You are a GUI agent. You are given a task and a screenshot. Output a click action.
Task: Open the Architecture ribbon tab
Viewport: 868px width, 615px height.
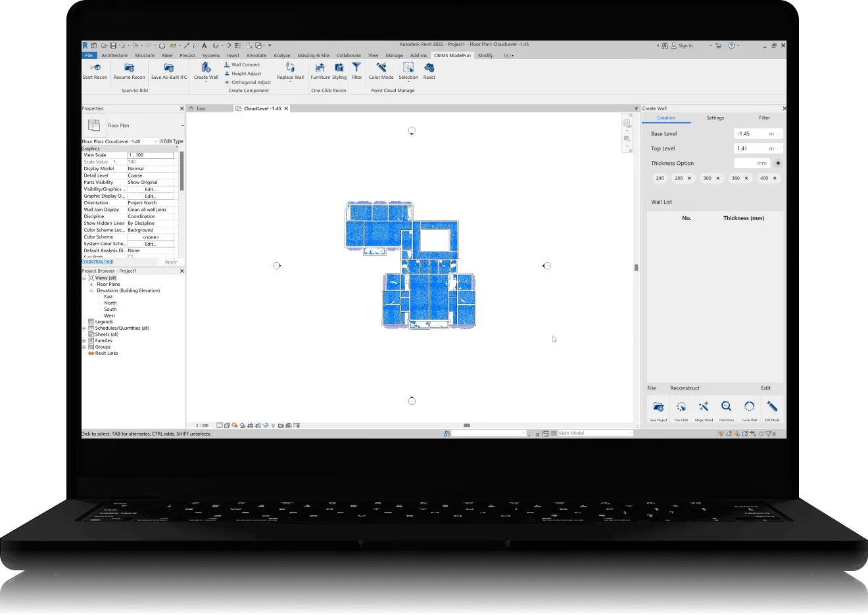[114, 56]
